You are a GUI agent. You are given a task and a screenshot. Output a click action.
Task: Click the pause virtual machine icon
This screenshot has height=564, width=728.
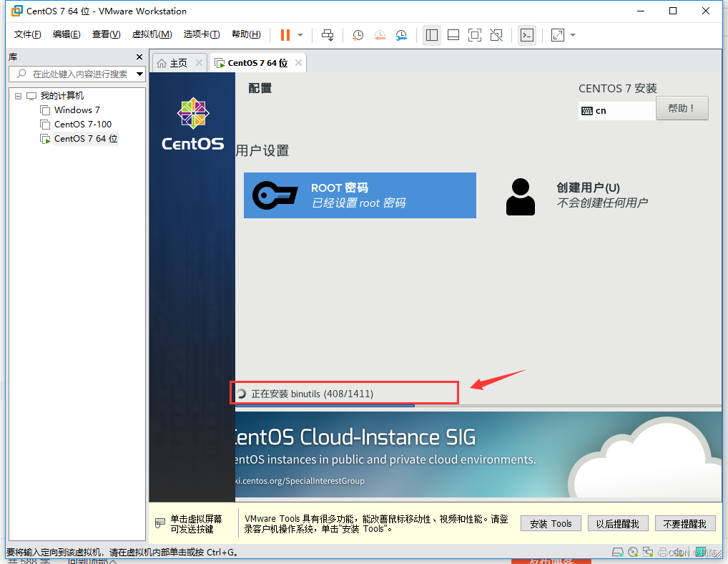tap(285, 35)
